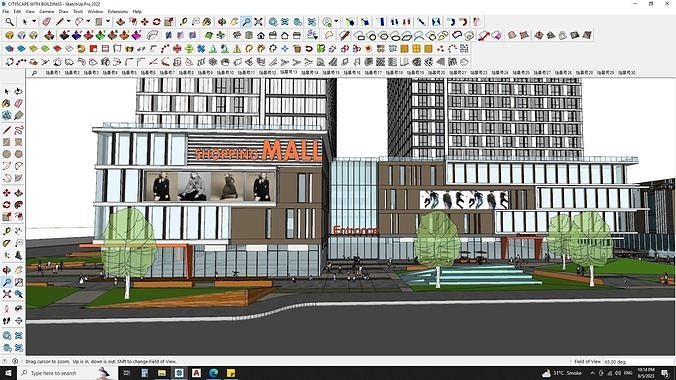Viewport: 676px width, 380px height.
Task: Open the notification center icon
Action: [x=665, y=373]
